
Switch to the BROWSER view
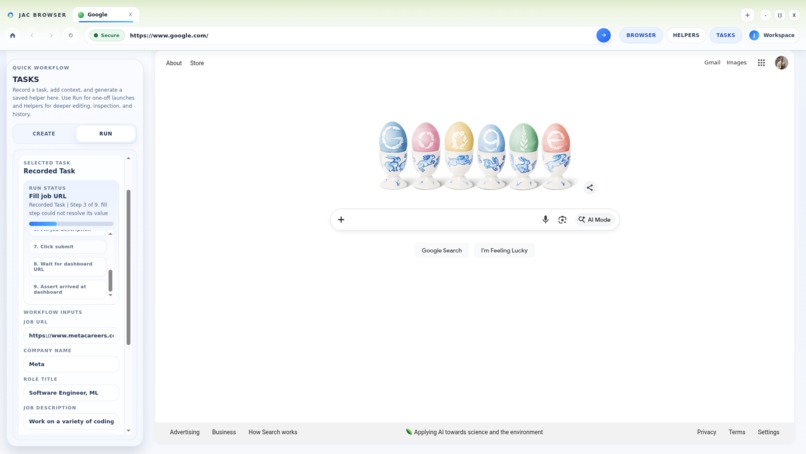[x=641, y=35]
